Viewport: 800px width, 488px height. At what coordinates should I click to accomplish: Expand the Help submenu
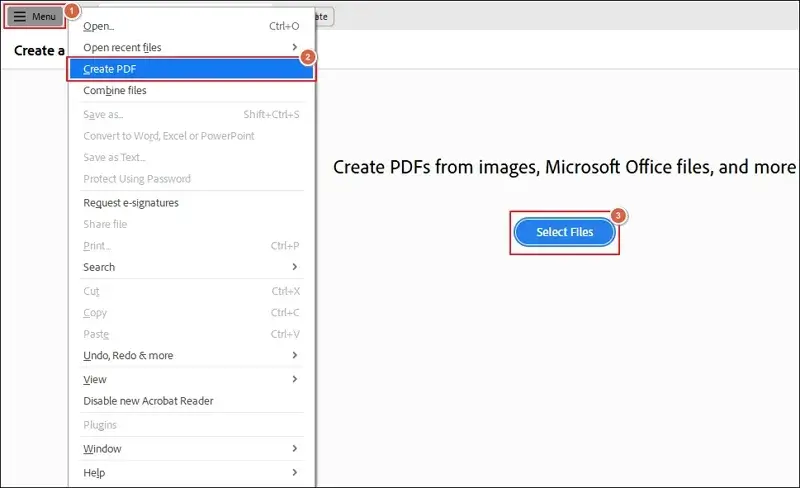click(191, 473)
